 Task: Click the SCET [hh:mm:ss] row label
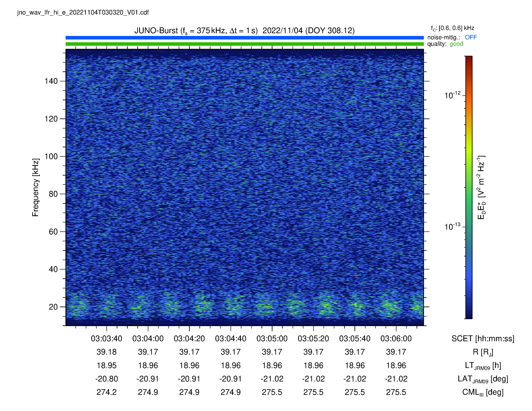coord(483,339)
